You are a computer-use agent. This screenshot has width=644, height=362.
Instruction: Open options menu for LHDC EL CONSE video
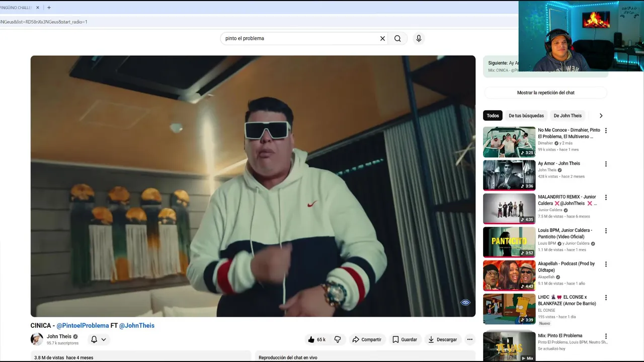[x=606, y=298]
